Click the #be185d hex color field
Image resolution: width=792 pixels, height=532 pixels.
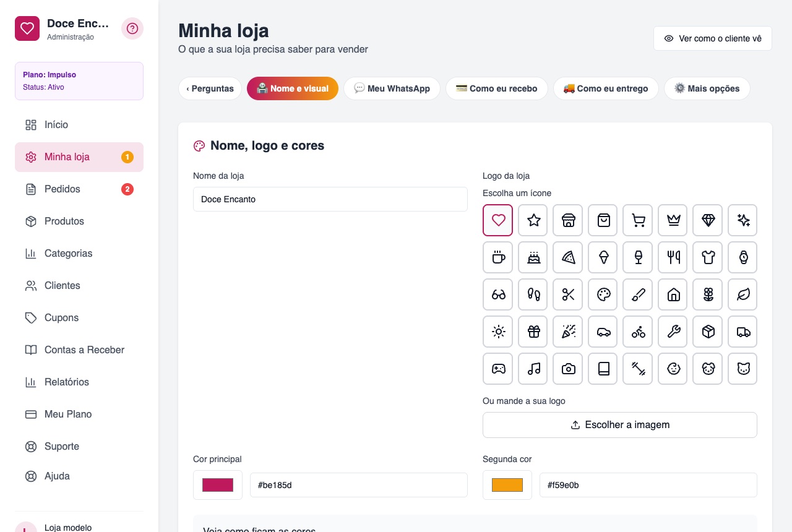[359, 485]
